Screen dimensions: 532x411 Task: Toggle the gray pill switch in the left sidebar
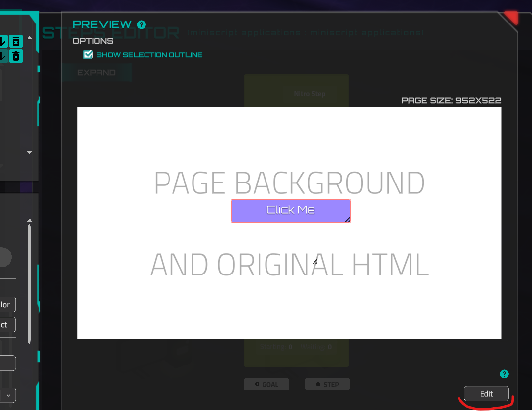tap(6, 257)
